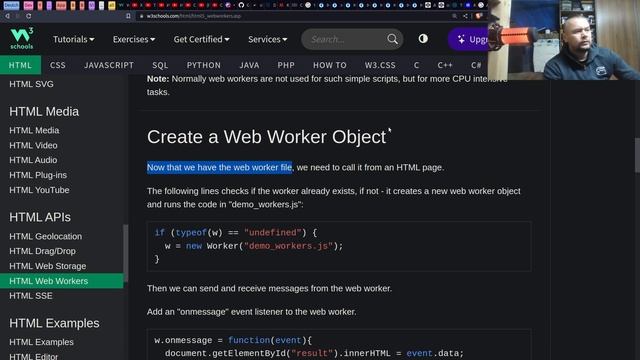The height and width of the screenshot is (360, 640).
Task: Click the heading "Create a Web Worker Object"
Action: (x=267, y=137)
